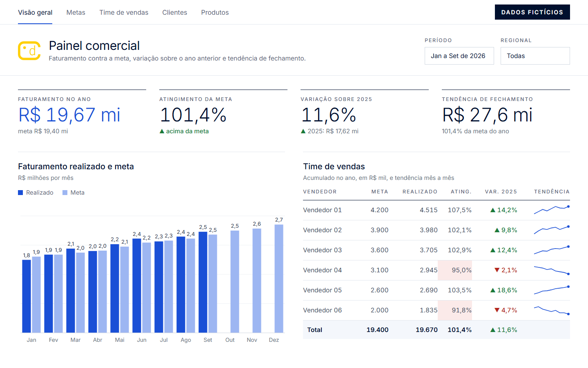
Task: Click the VAR. 2025 column header
Action: point(501,192)
